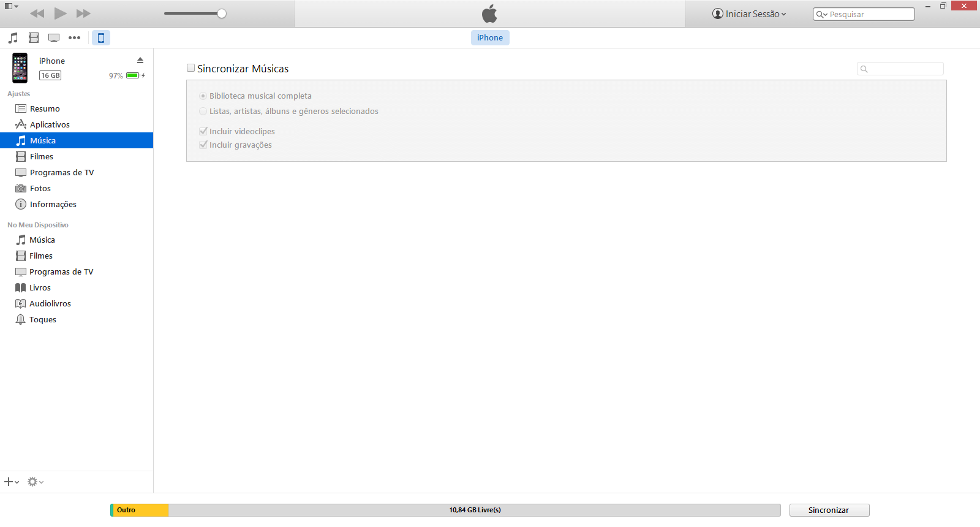This screenshot has height=527, width=980.
Task: Click the Toques bell icon
Action: [20, 319]
